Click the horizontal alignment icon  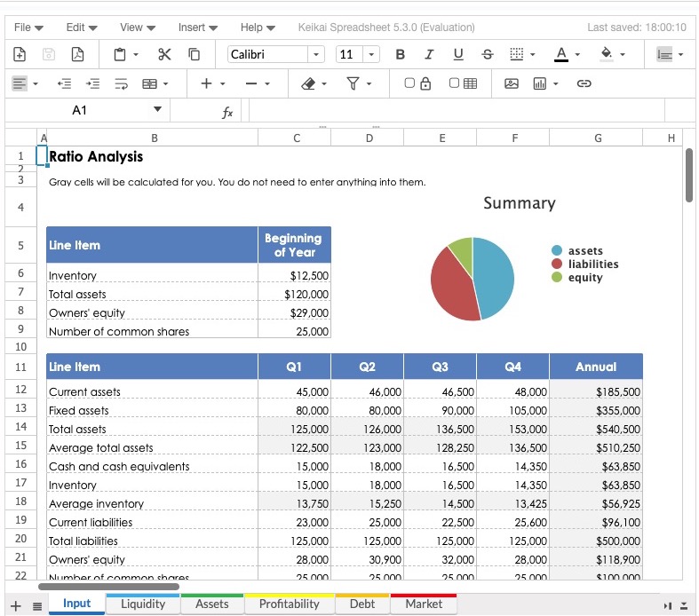[x=20, y=83]
